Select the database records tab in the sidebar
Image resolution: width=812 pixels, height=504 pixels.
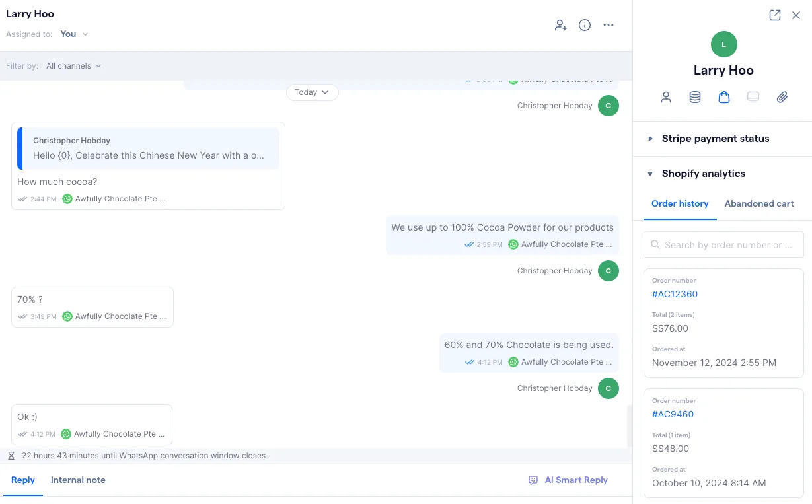pyautogui.click(x=694, y=97)
